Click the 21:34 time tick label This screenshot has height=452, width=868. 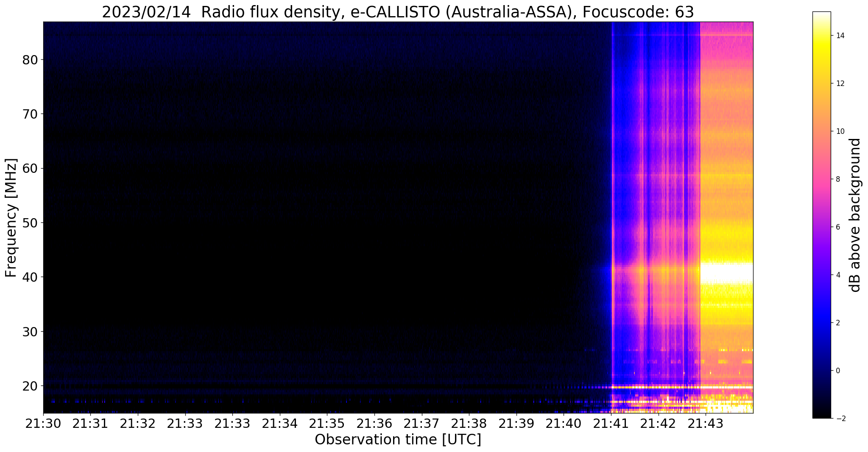(x=280, y=423)
